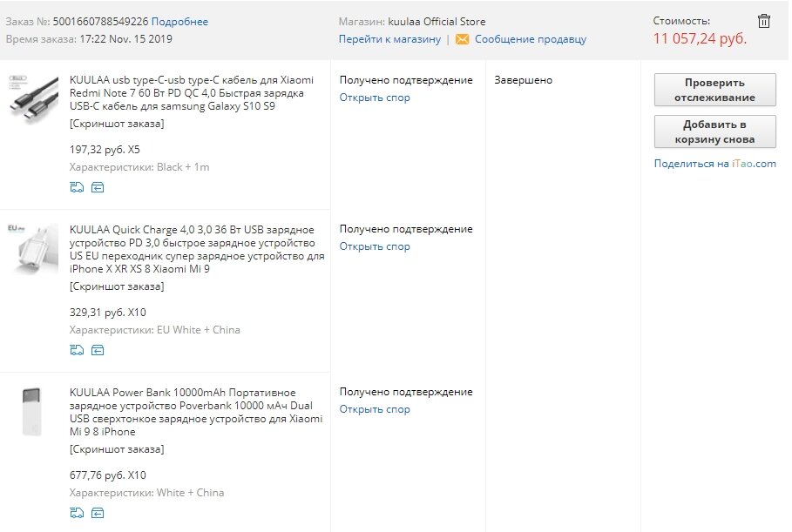
Task: Click the price 197,32 руб. X5
Action: [x=105, y=150]
